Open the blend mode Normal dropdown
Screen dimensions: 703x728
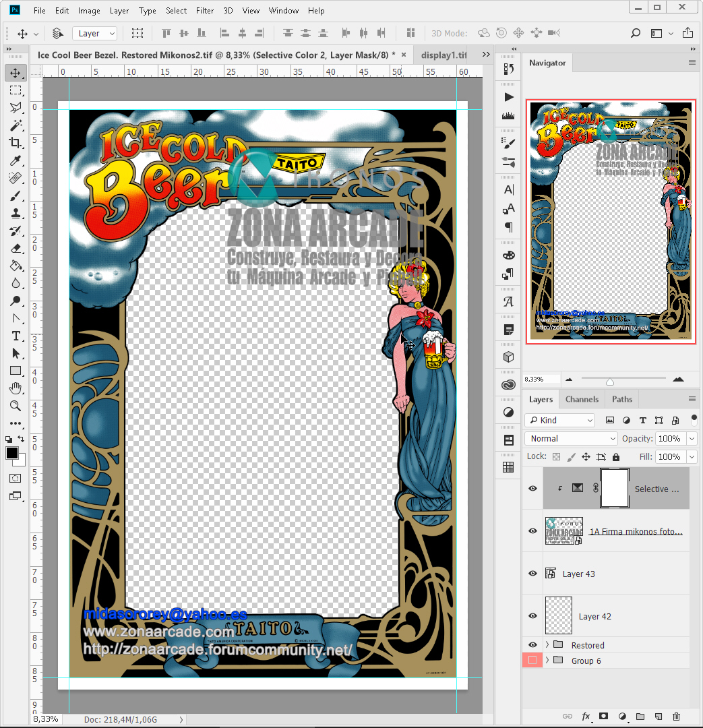(570, 439)
